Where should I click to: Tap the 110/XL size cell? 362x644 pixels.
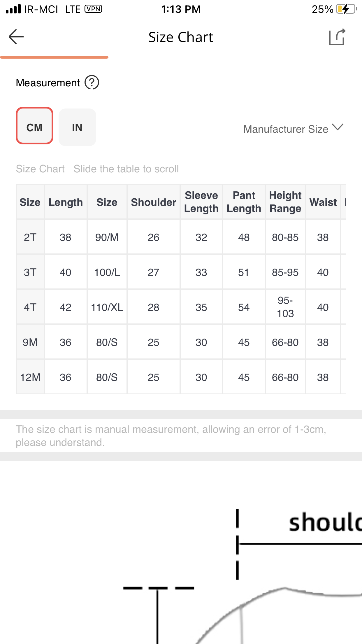(x=107, y=307)
